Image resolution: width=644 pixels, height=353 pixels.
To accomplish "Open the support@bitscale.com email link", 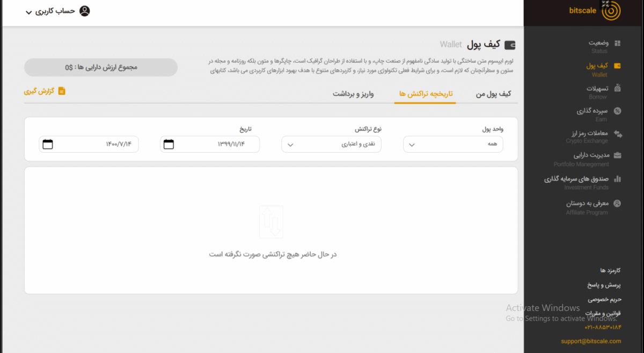I will click(591, 341).
